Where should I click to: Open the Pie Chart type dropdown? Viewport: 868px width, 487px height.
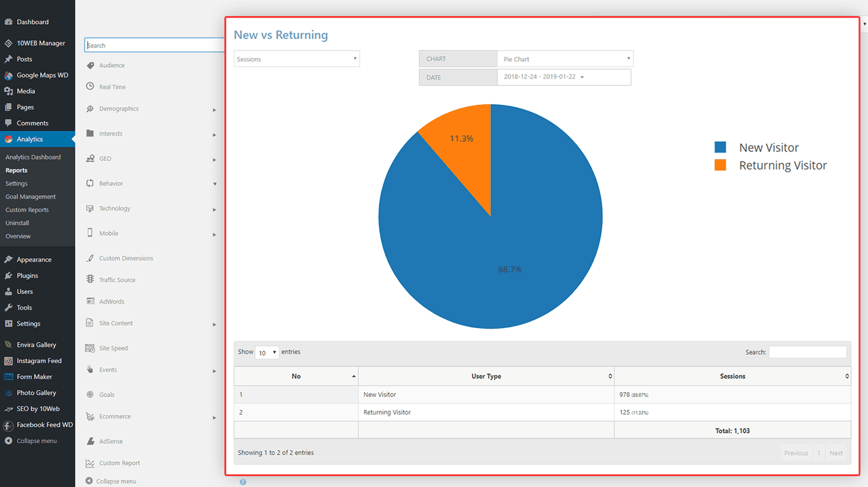click(x=564, y=59)
